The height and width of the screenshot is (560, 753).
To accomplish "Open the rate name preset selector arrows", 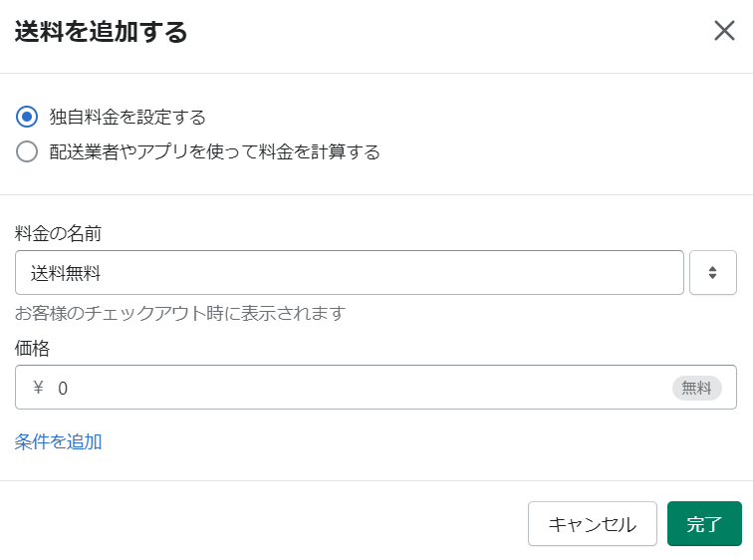I will click(x=713, y=272).
